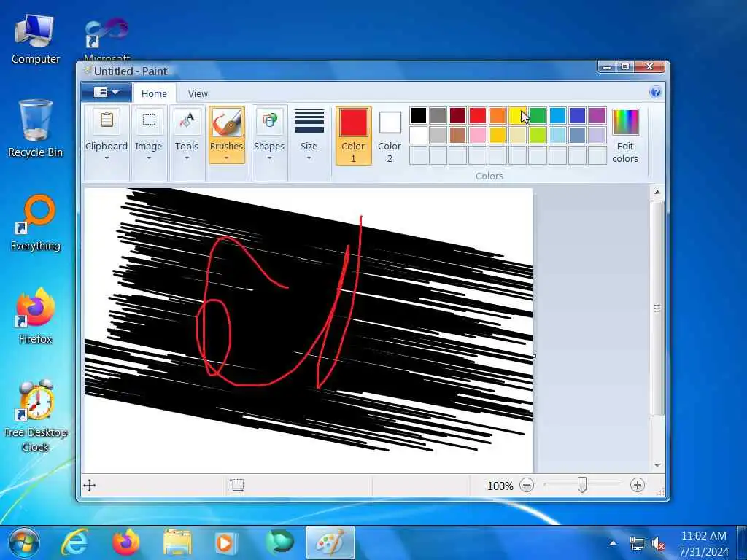
Task: Pick the orange color swatch
Action: point(498,115)
